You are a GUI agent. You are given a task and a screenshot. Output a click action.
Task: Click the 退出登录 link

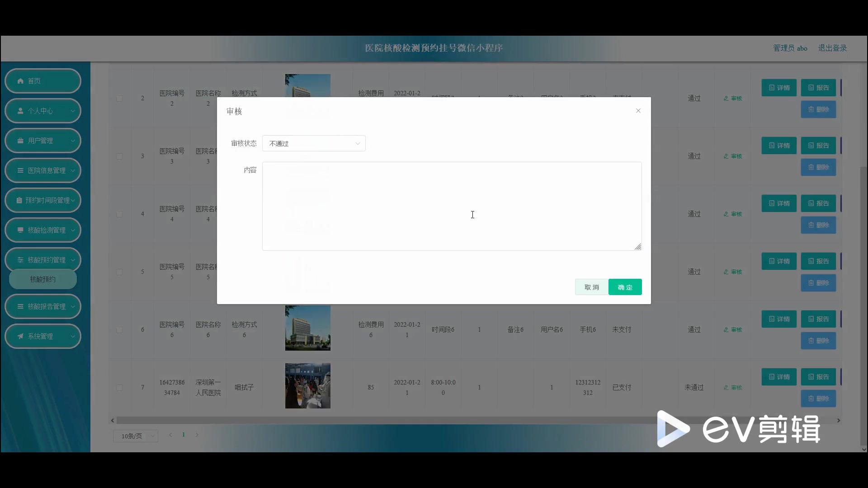(x=832, y=48)
